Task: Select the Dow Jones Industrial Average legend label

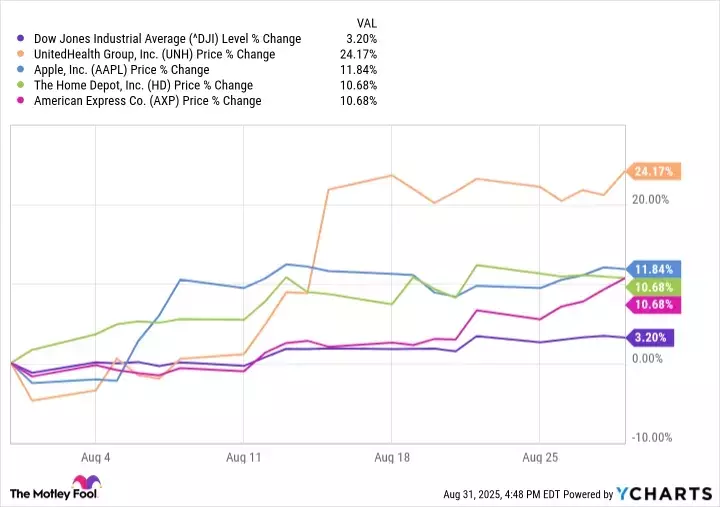Action: 167,39
